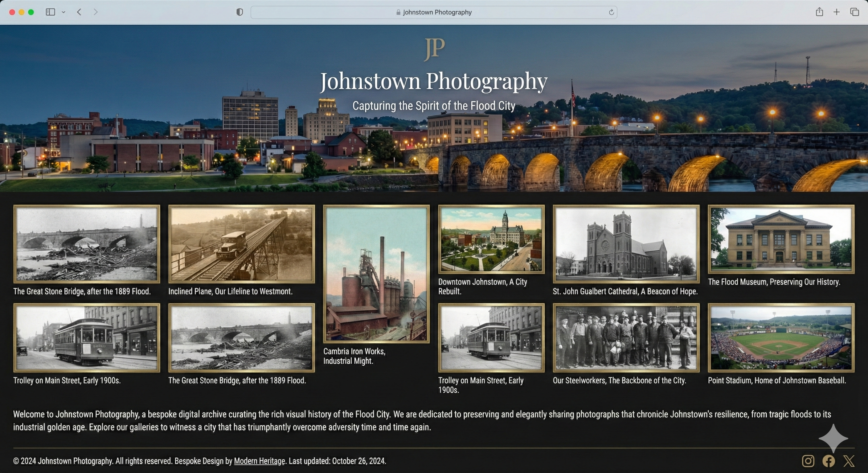The width and height of the screenshot is (868, 473).
Task: Reload the Johnstown Photography page
Action: click(611, 12)
